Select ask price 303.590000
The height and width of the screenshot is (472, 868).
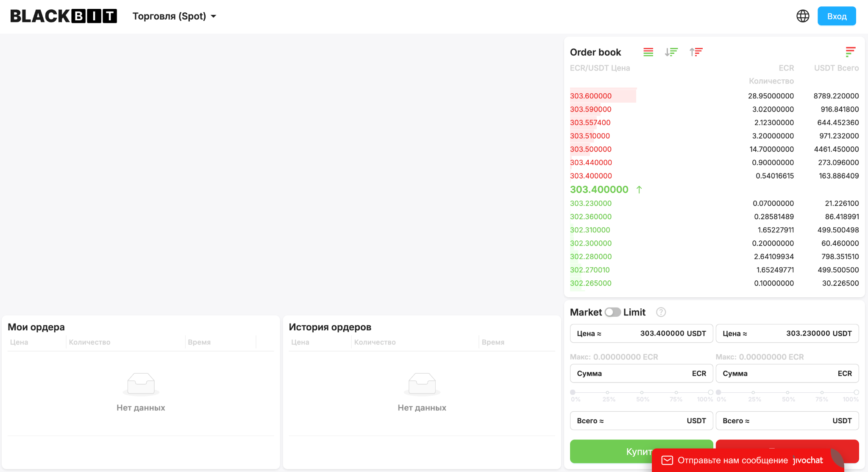(x=591, y=109)
